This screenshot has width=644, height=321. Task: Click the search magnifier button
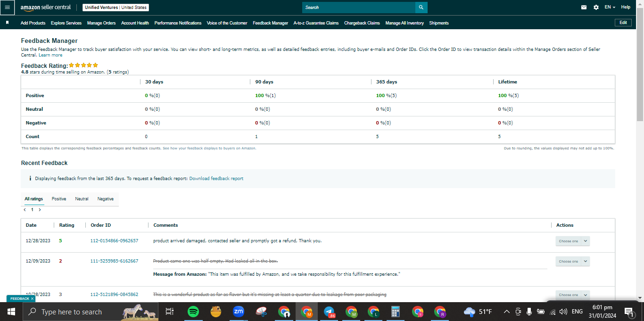(421, 8)
